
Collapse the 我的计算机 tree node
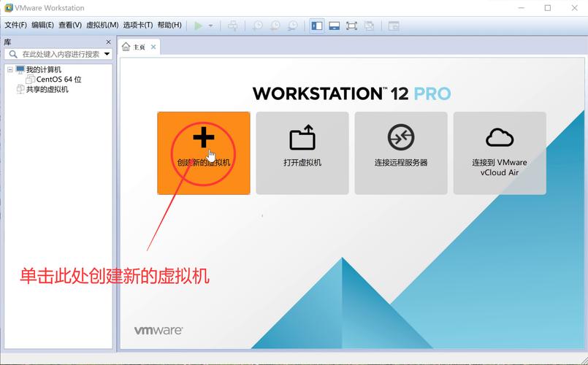point(10,69)
